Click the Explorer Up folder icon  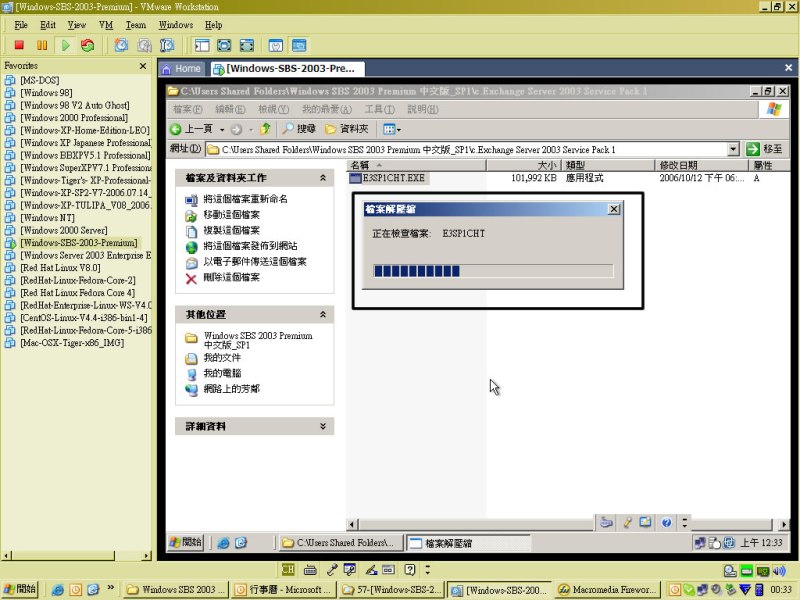(265, 129)
